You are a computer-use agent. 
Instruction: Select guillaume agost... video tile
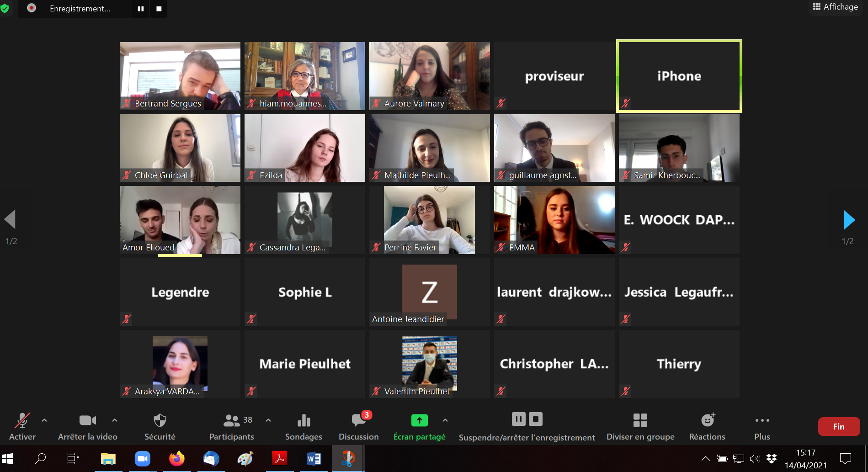pyautogui.click(x=554, y=148)
